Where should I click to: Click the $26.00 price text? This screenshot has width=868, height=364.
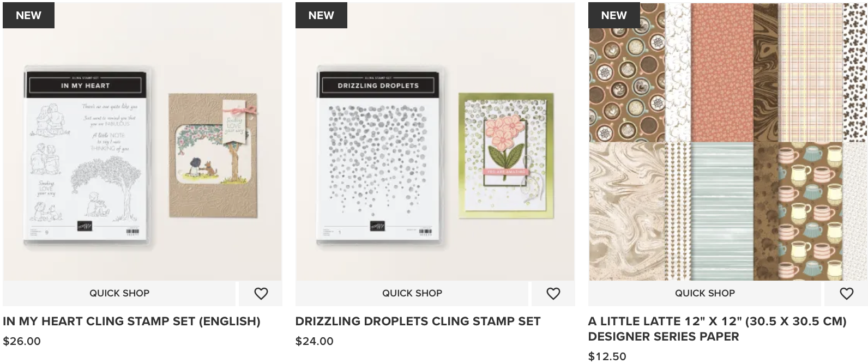pos(22,342)
